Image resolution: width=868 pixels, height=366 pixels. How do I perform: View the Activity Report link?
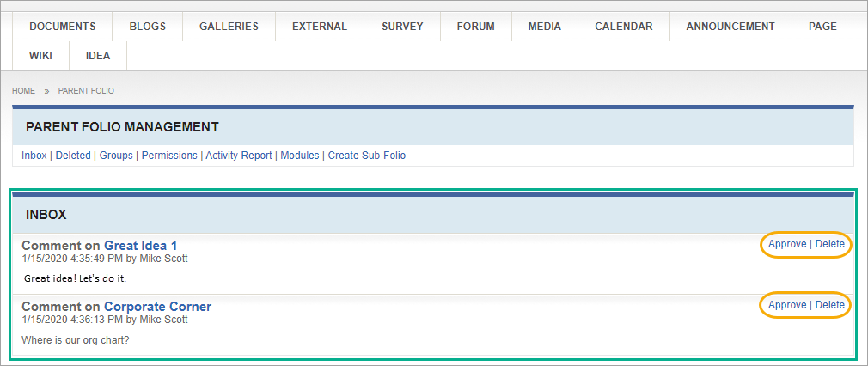click(239, 156)
